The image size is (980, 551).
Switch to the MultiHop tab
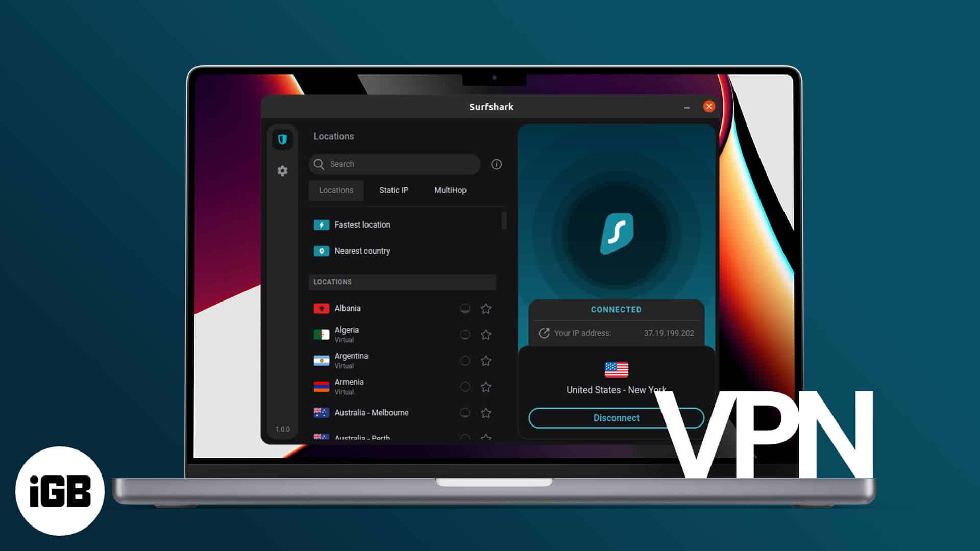[x=450, y=190]
